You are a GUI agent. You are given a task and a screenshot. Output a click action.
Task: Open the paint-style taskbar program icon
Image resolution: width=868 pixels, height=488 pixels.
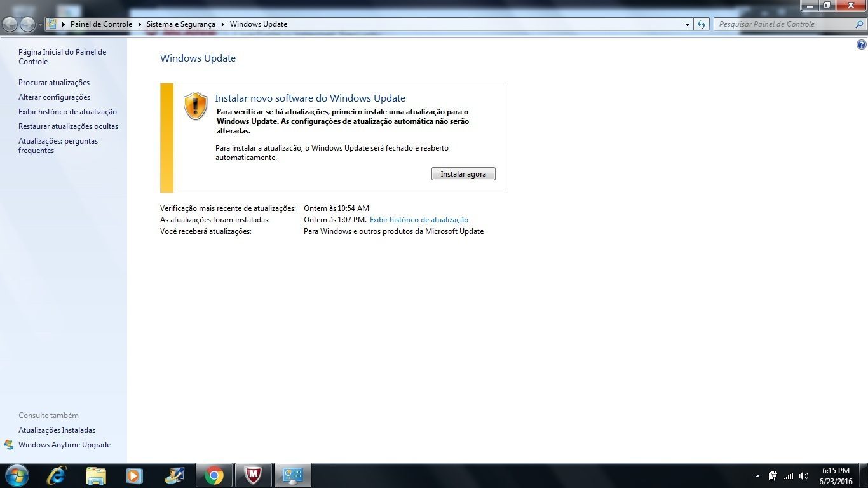(x=174, y=475)
